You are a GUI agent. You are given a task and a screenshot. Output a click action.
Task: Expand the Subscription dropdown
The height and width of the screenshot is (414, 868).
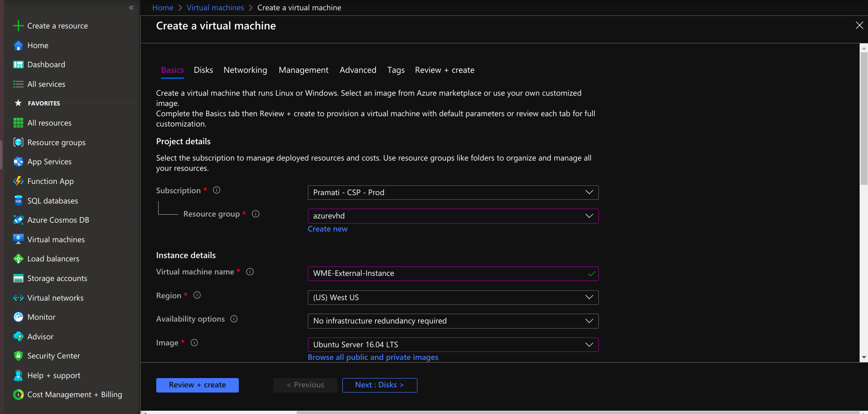(x=452, y=192)
